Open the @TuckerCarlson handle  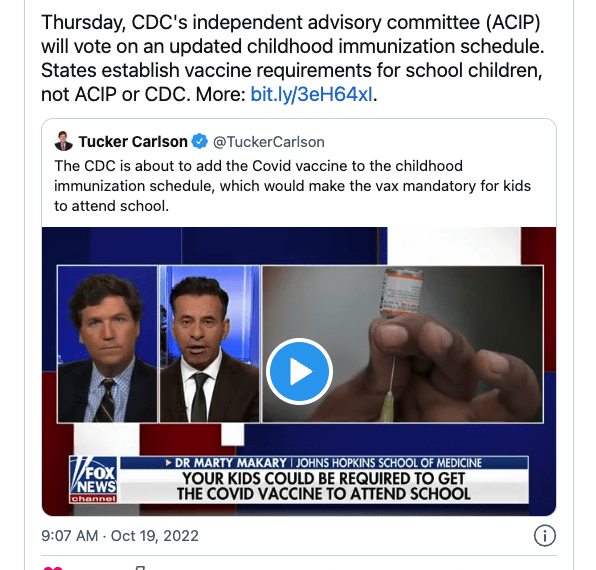tap(269, 142)
